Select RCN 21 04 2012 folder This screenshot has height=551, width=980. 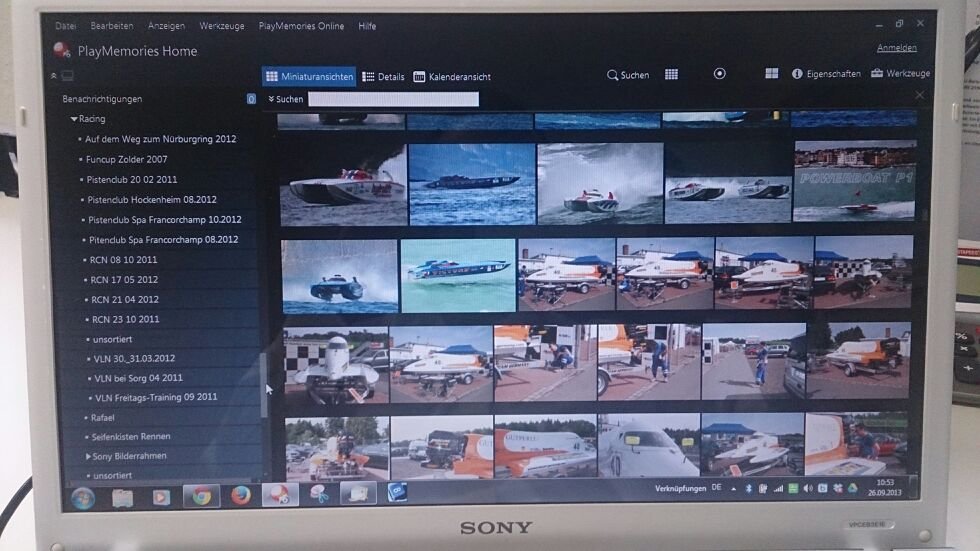125,299
